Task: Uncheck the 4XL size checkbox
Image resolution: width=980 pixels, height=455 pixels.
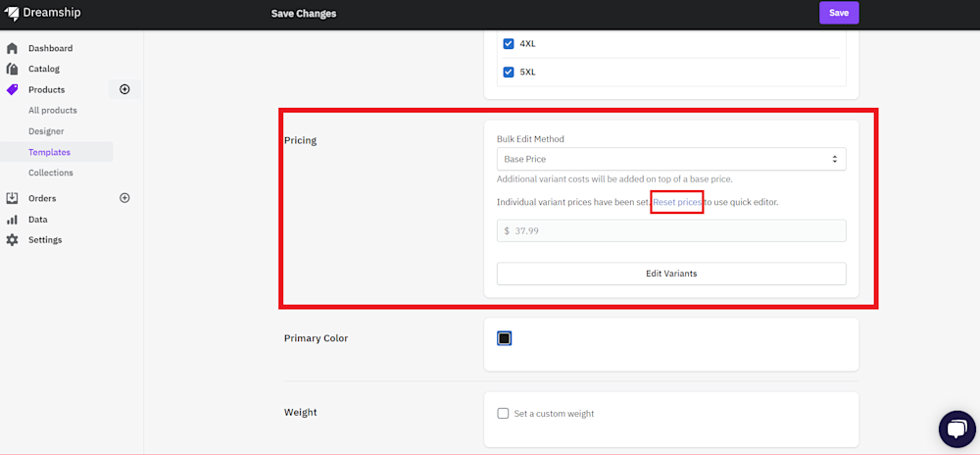Action: 509,44
